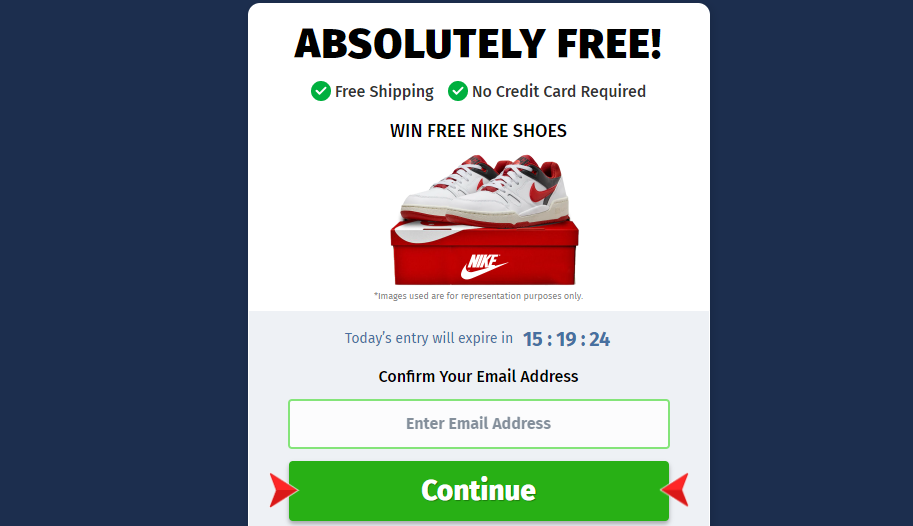Click the left red arrow pointing at Continue

(x=284, y=490)
